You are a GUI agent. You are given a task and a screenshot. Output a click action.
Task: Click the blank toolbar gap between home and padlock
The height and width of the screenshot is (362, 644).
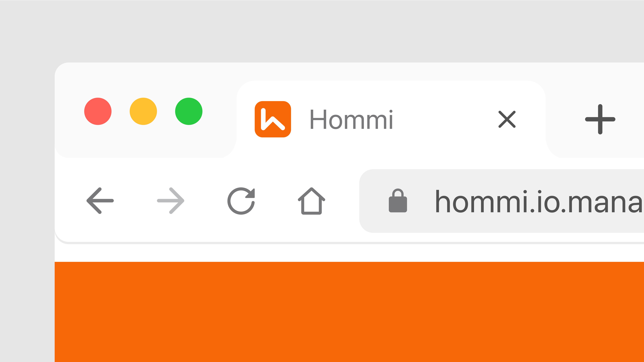click(342, 201)
